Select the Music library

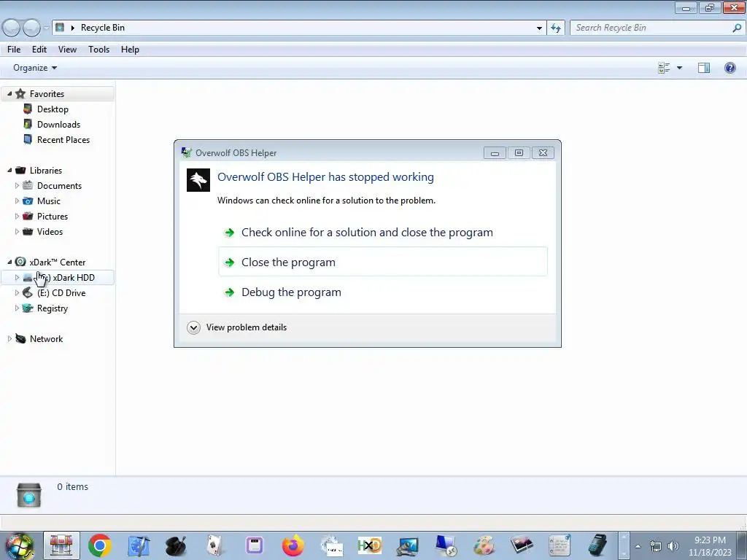(49, 201)
